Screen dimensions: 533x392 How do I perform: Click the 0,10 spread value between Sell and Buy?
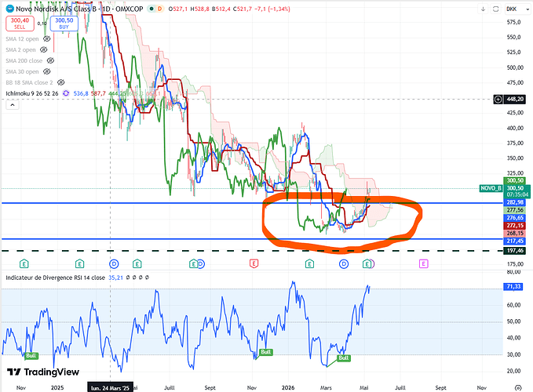pos(42,24)
